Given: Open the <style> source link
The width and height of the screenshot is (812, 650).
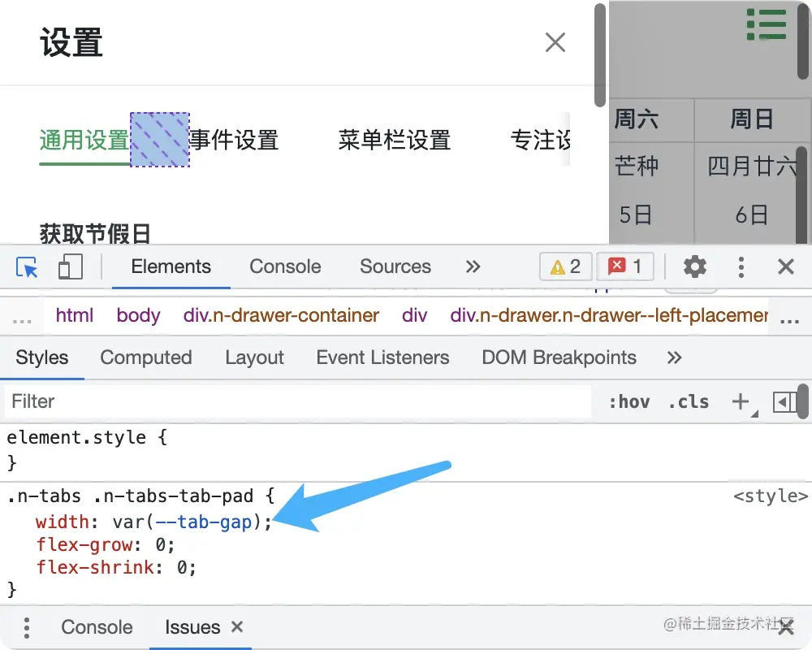Looking at the screenshot, I should pyautogui.click(x=771, y=496).
